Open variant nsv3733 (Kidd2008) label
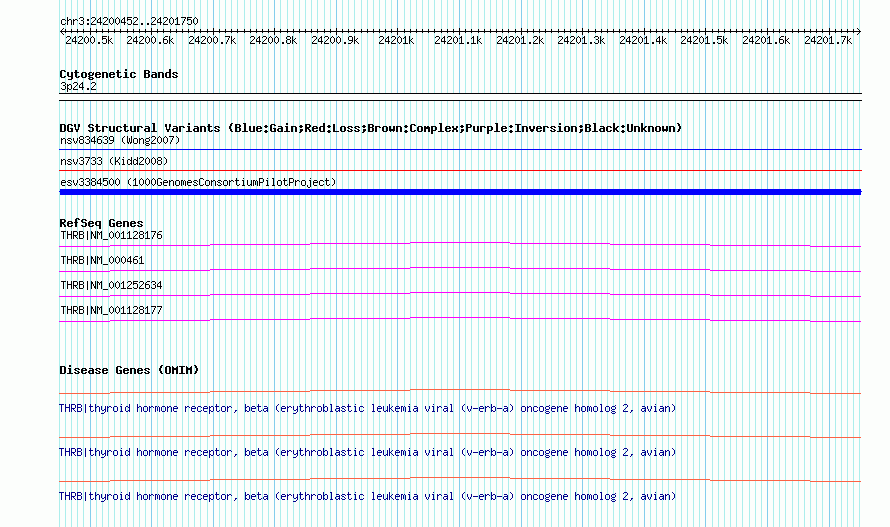890x527 pixels. point(114,161)
